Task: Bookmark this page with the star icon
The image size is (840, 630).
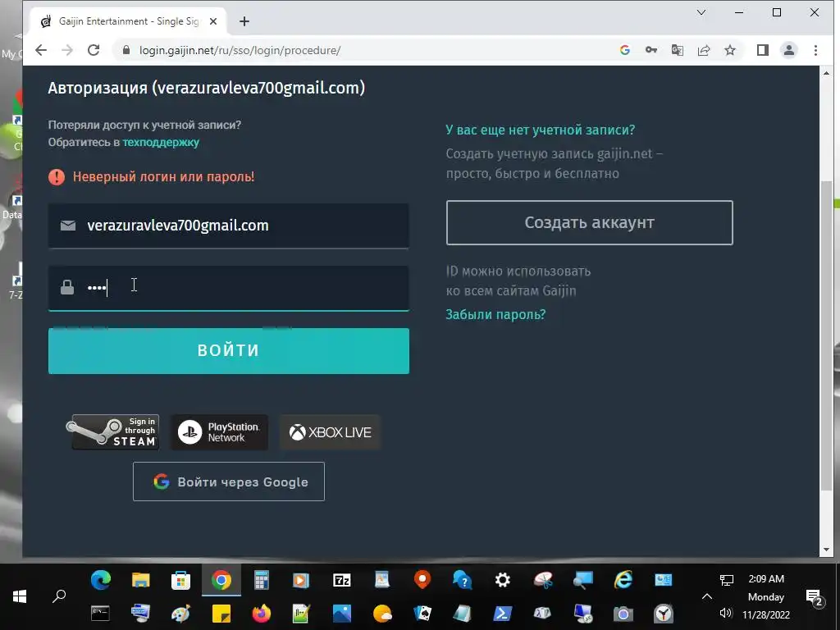Action: pos(729,50)
